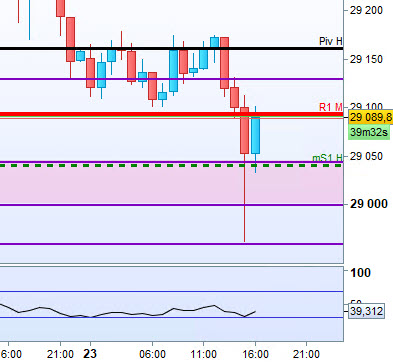Click the 16:00 time axis label
393x362 pixels.
(x=255, y=354)
